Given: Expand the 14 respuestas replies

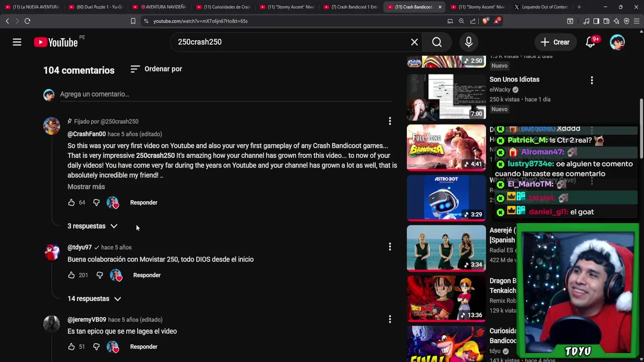Looking at the screenshot, I should click(94, 299).
